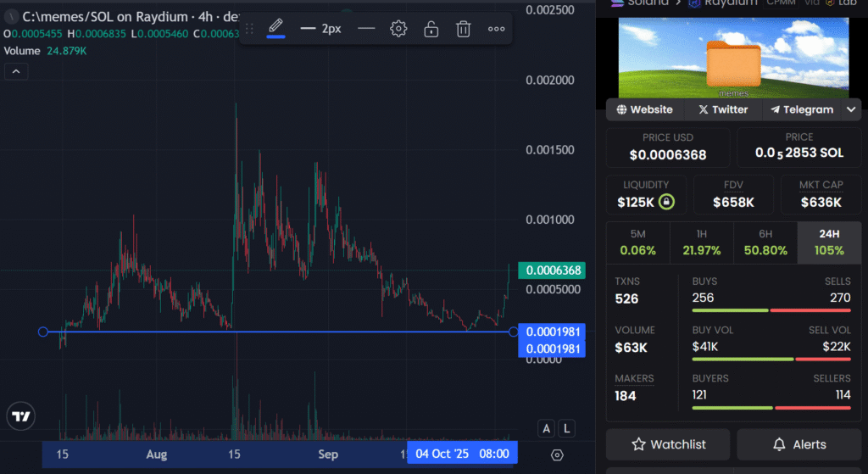Select the 6H stats tab
This screenshot has width=868, height=474.
click(x=765, y=242)
